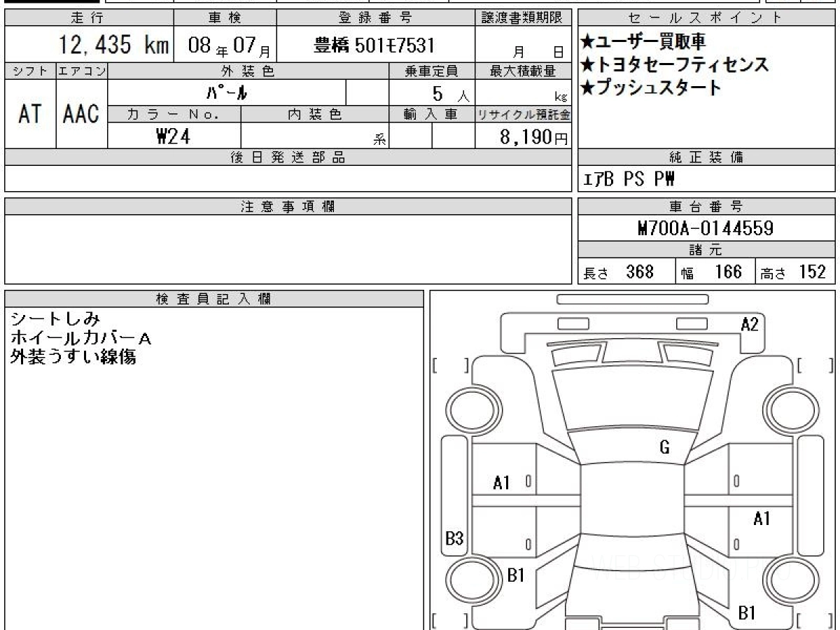
Task: Select the AAC air-conditioner value
Action: (x=82, y=114)
